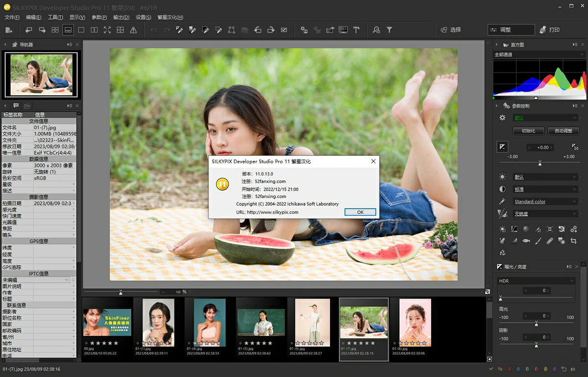
Task: Toggle the mark circle on 01-(5).jpg thumbnail
Action: [240, 343]
